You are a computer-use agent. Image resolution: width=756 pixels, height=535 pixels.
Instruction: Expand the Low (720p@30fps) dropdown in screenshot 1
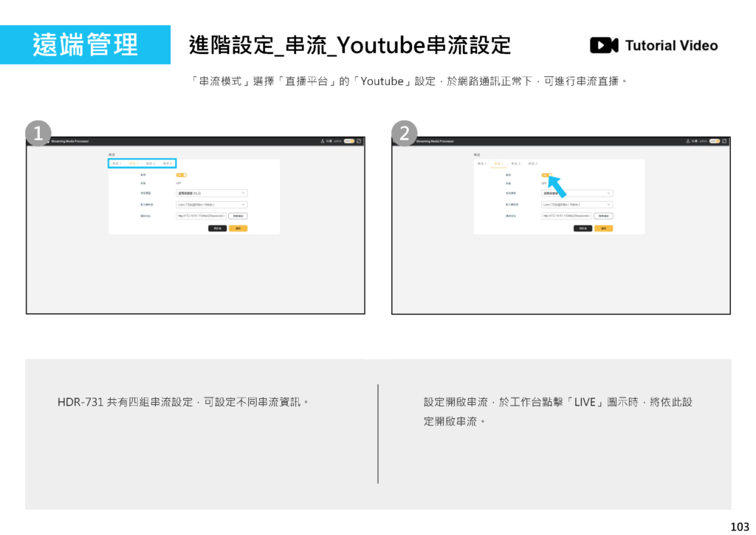tap(211, 204)
